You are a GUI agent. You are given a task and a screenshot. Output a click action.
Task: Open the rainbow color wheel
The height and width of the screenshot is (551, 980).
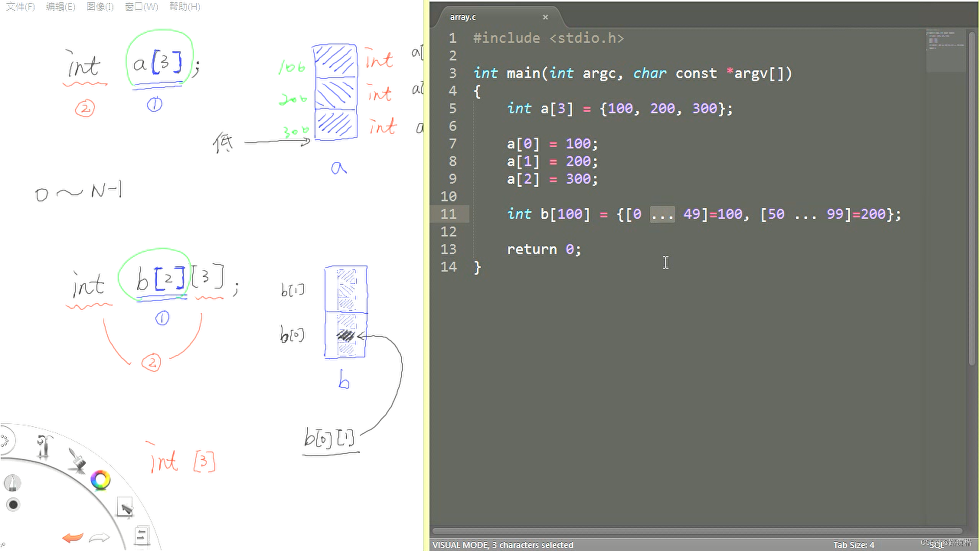pyautogui.click(x=101, y=480)
